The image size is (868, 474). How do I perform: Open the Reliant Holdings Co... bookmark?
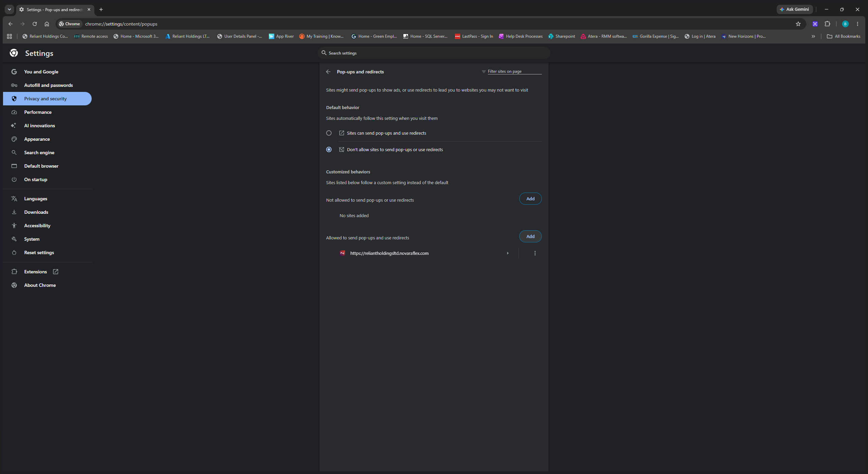pyautogui.click(x=45, y=36)
